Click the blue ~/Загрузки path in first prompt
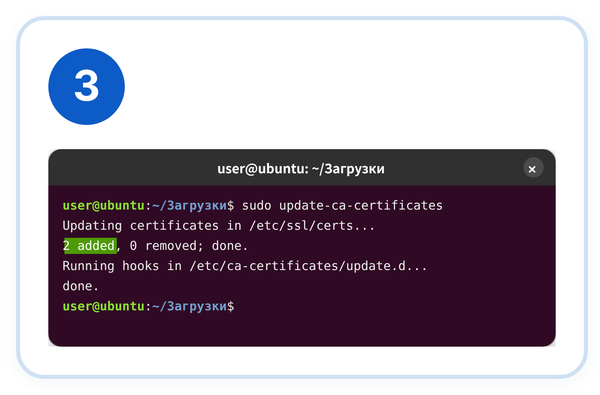 coord(189,206)
